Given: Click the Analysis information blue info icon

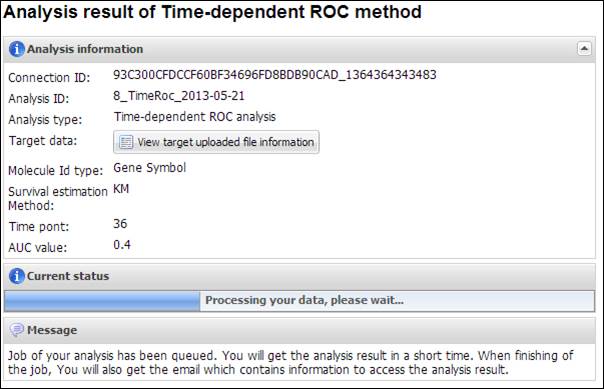Looking at the screenshot, I should point(17,49).
